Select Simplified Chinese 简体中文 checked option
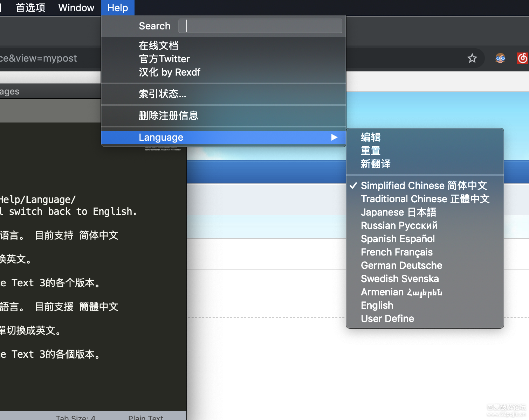The width and height of the screenshot is (529, 420). [x=424, y=185]
